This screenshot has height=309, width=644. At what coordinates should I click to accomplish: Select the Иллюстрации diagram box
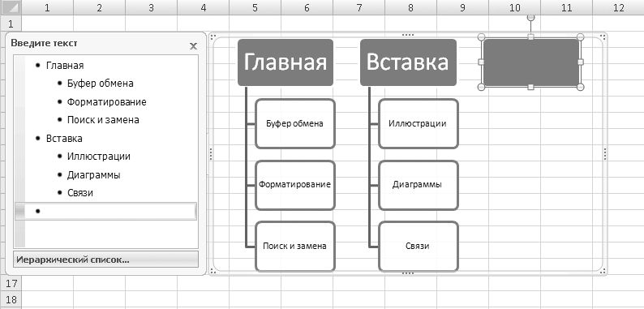pos(418,124)
